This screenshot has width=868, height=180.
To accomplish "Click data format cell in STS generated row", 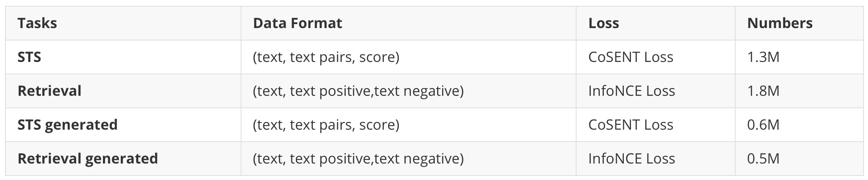I will point(326,125).
